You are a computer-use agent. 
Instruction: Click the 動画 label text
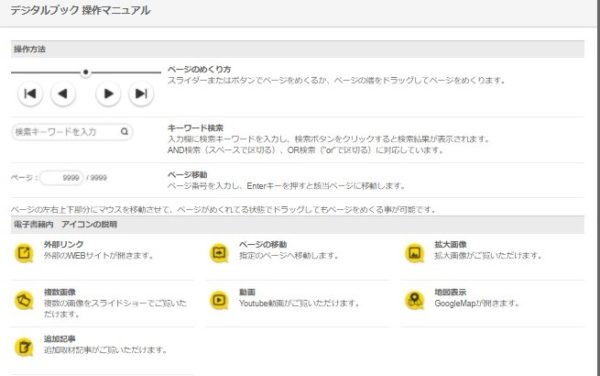pos(247,292)
